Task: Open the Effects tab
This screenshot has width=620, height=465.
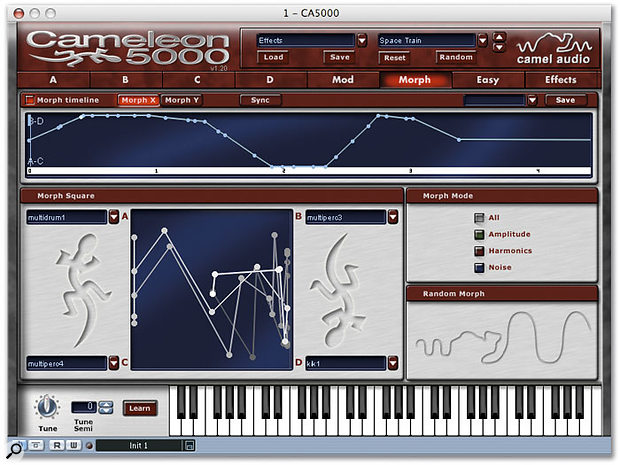Action: tap(561, 80)
